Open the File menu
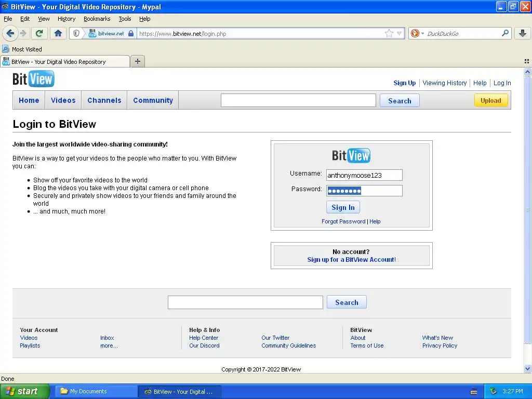Viewport: 532px width, 399px height. click(8, 19)
